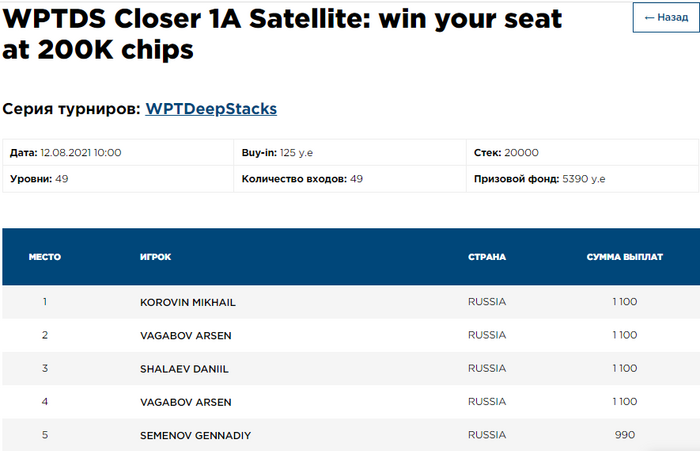
Task: Select player KOROVIN MIKHAIL
Action: click(x=188, y=302)
